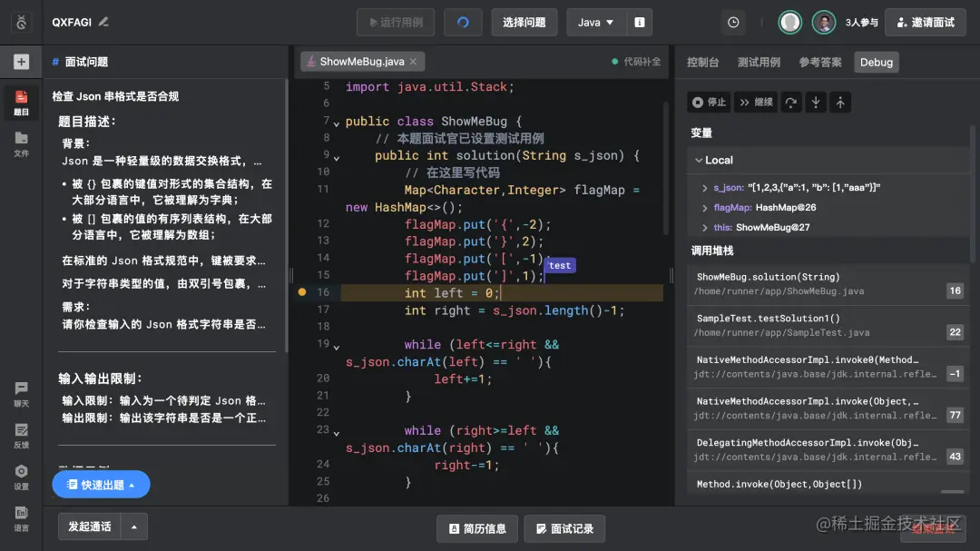The height and width of the screenshot is (551, 980).
Task: Click the Step Over icon in the Debug toolbar
Action: [790, 102]
